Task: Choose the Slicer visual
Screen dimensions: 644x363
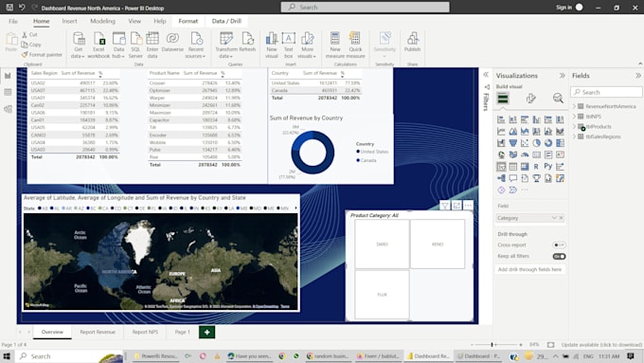Action: 501,167
